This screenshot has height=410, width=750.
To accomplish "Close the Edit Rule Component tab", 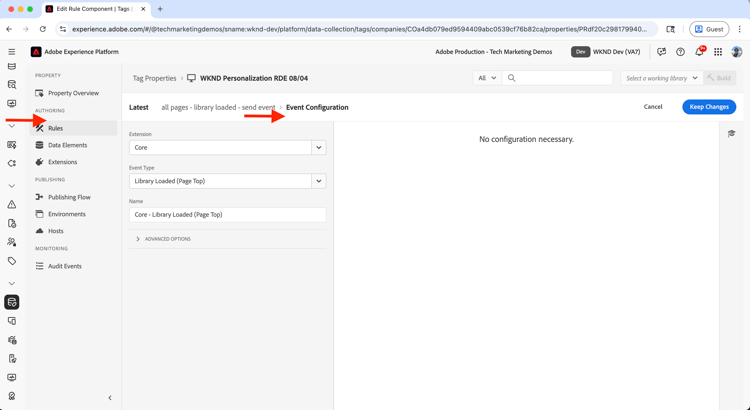I will pos(143,9).
